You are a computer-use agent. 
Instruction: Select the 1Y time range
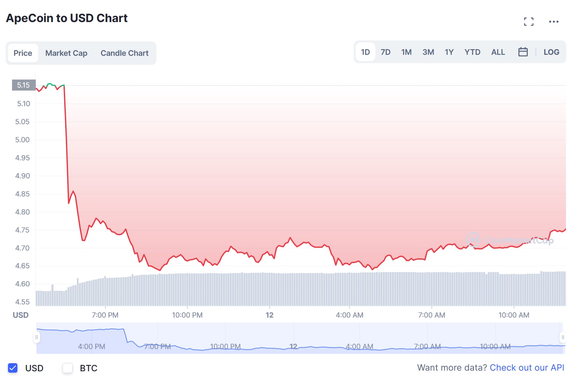coord(449,52)
